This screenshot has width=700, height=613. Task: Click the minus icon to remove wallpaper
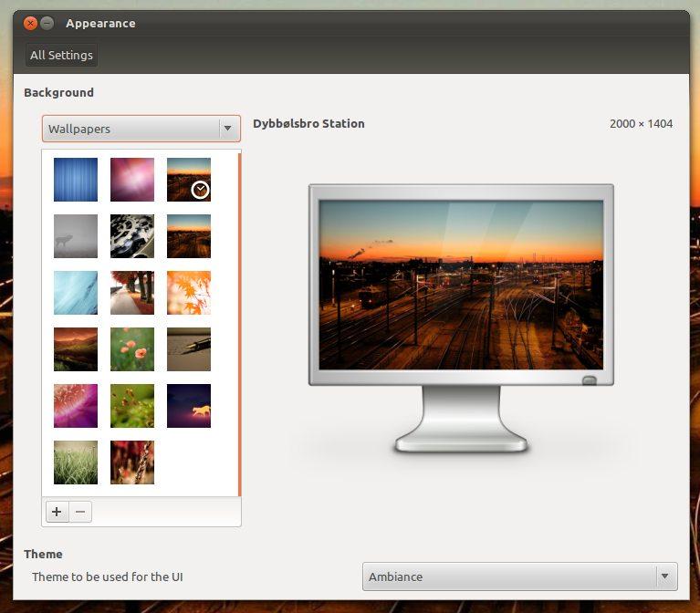coord(80,512)
